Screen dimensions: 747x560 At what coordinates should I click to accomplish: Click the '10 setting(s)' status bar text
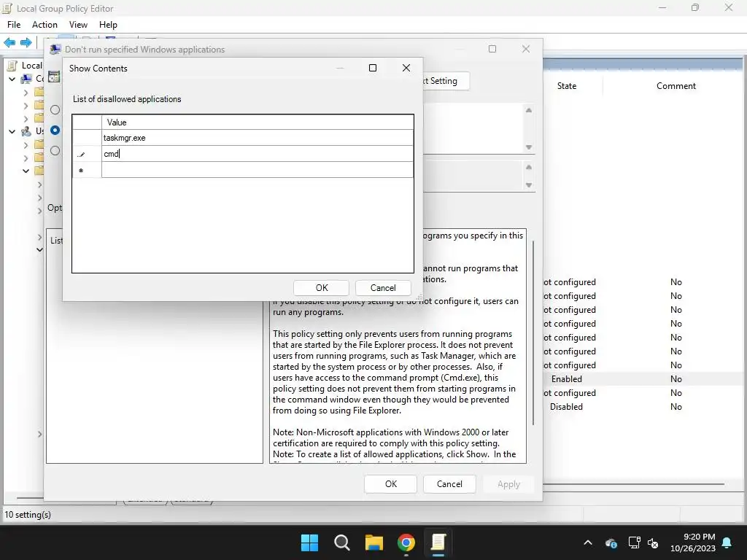coord(28,514)
